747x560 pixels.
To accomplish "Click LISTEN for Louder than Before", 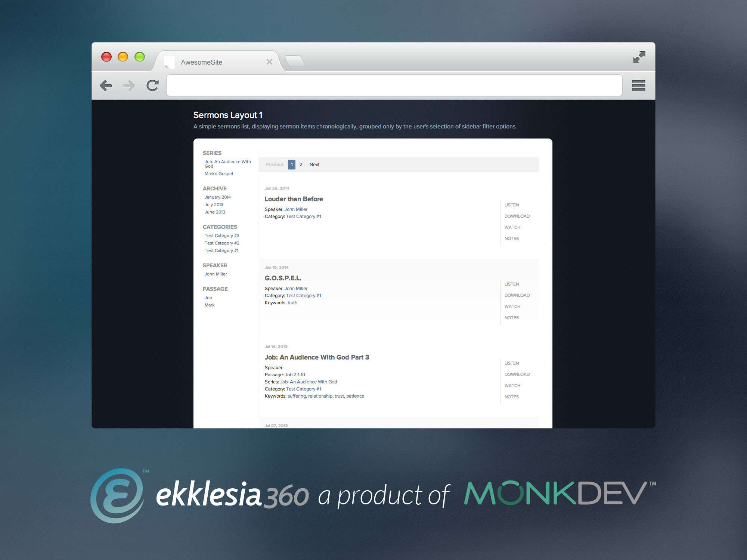I will [x=511, y=205].
